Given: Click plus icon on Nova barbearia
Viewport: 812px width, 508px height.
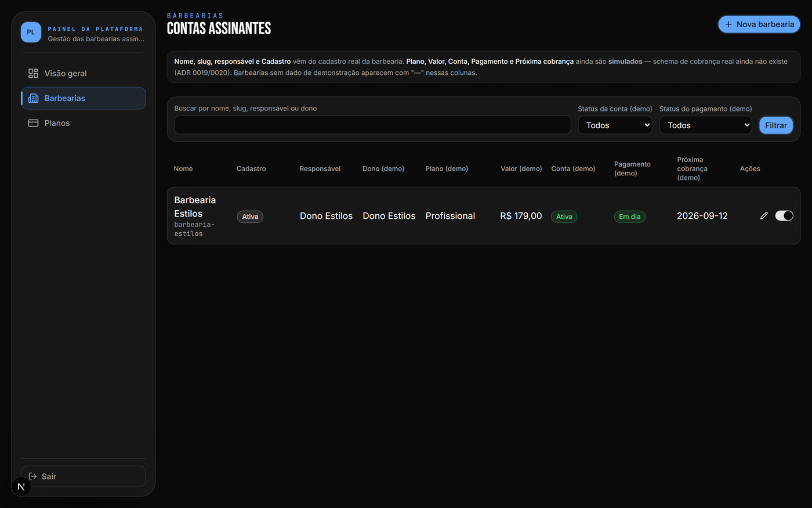Looking at the screenshot, I should 728,24.
